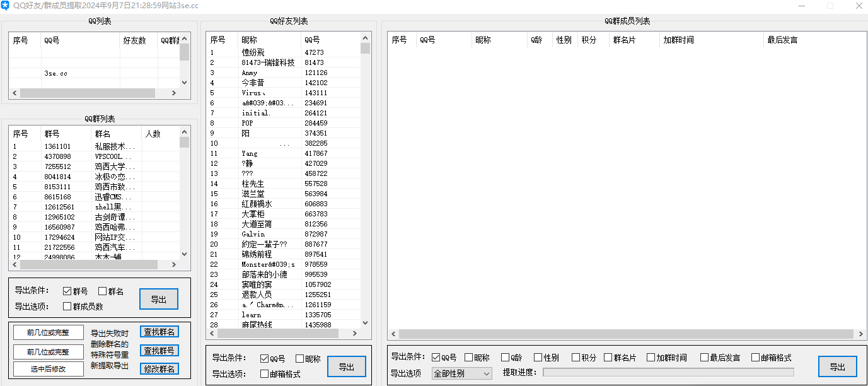Screen dimensions: 868x386
Task: Click the 选中后修改 button
Action: point(47,369)
